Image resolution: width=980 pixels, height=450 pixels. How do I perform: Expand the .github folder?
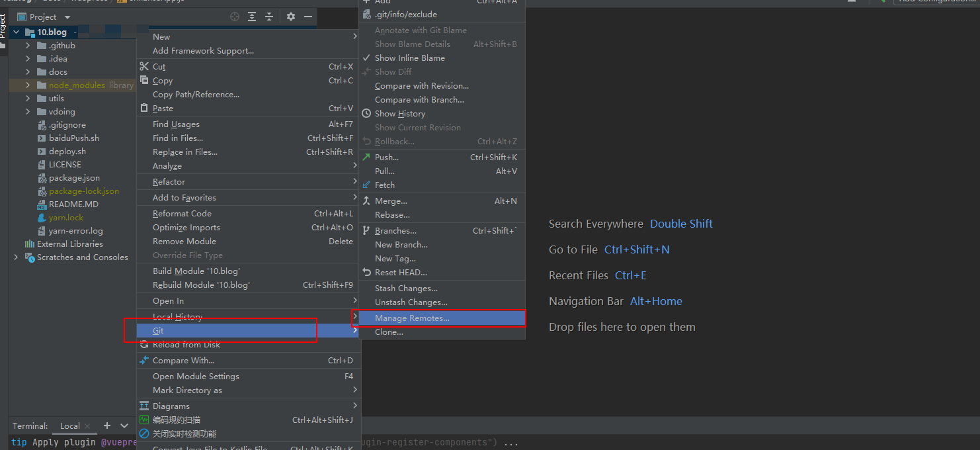pyautogui.click(x=28, y=46)
